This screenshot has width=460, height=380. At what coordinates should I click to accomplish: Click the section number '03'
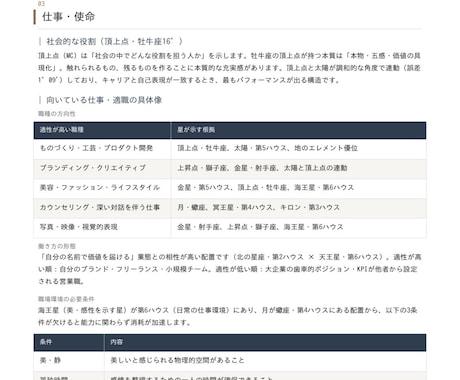pyautogui.click(x=41, y=4)
